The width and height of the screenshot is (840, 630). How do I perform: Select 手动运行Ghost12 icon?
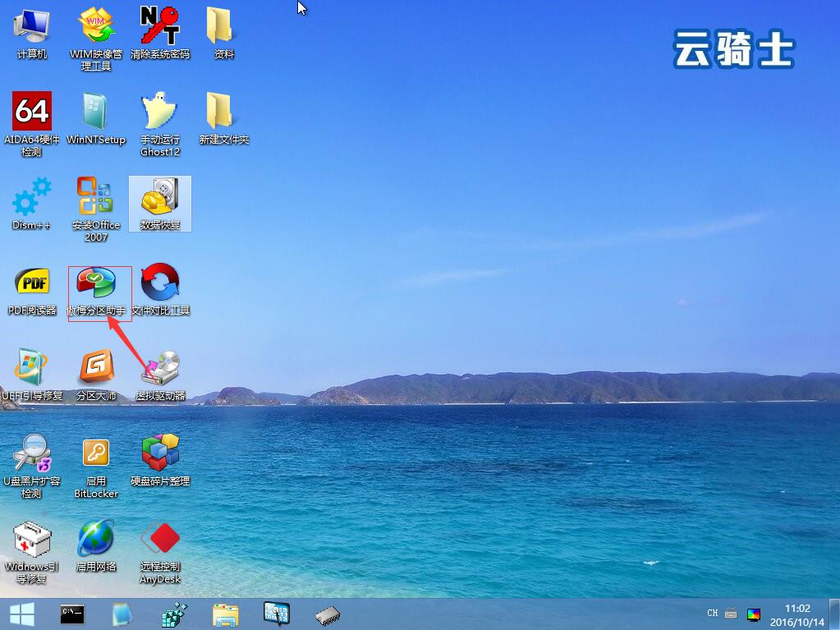click(x=160, y=124)
